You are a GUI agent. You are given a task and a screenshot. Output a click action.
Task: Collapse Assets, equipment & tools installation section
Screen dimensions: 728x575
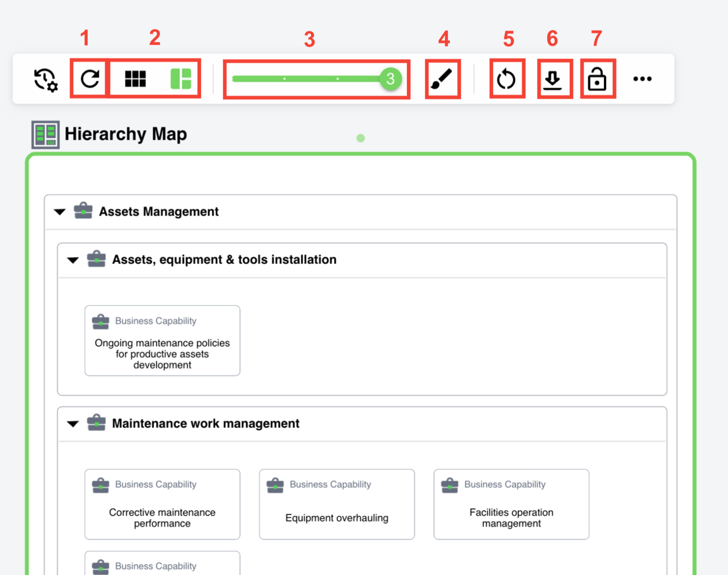coord(73,260)
